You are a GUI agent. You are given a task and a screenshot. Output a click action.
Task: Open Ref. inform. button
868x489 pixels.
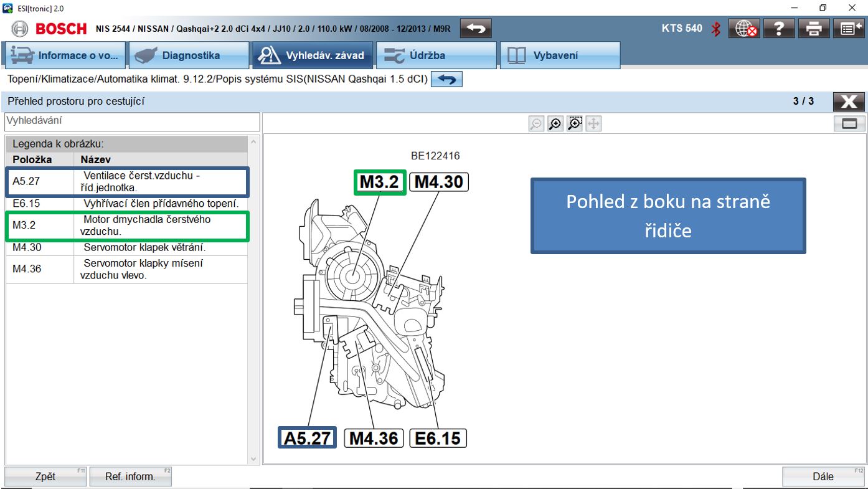point(130,477)
